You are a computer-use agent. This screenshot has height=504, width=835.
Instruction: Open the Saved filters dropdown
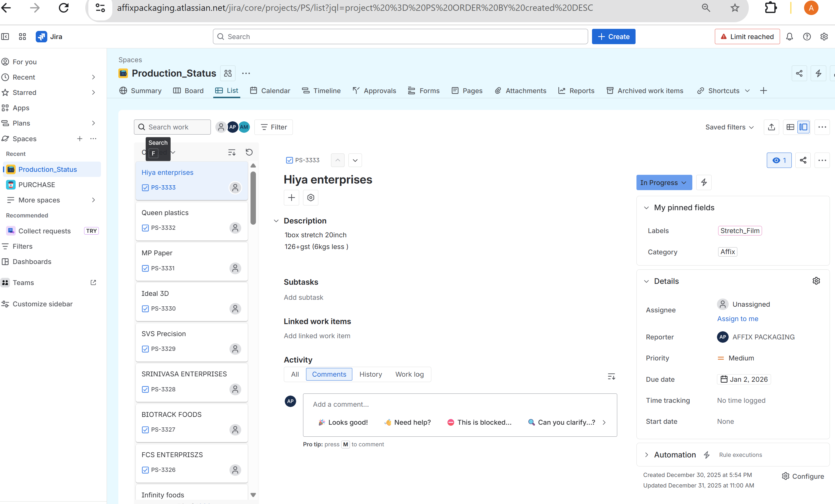pyautogui.click(x=730, y=127)
